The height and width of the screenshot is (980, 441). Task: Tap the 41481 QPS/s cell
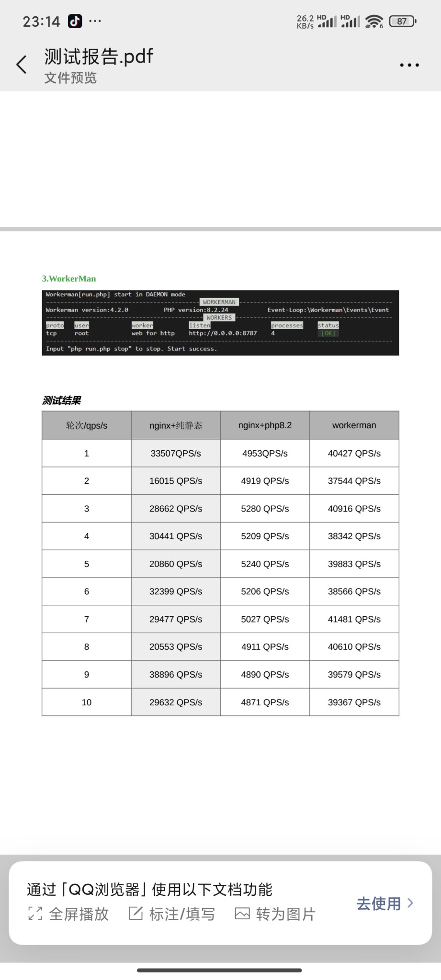(354, 619)
